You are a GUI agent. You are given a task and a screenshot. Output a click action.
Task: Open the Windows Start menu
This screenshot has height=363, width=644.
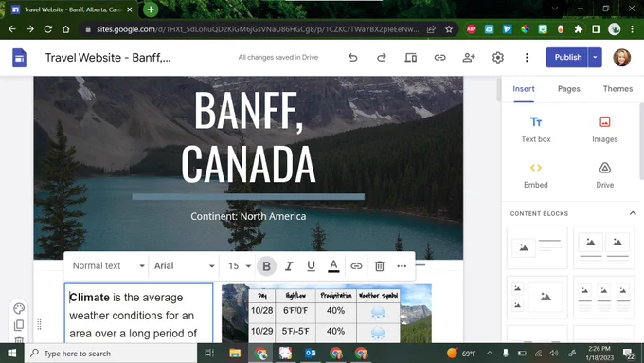[x=12, y=354]
